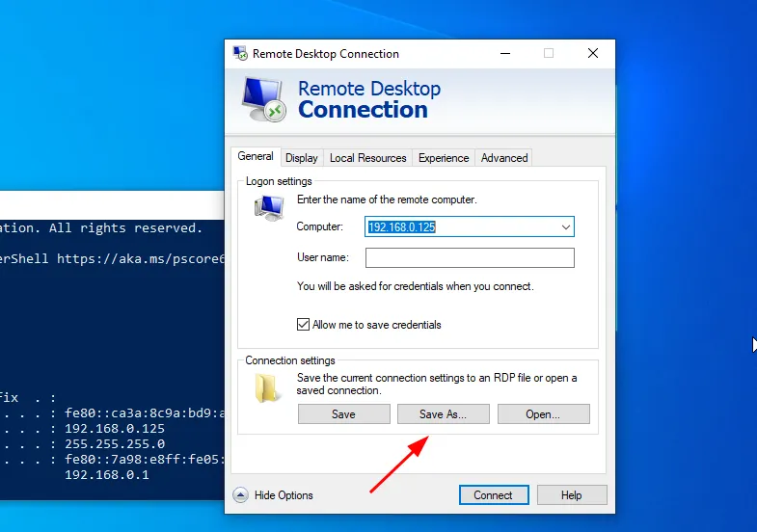Click the Remote Desktop Connection banner logo
757x532 pixels.
262,99
